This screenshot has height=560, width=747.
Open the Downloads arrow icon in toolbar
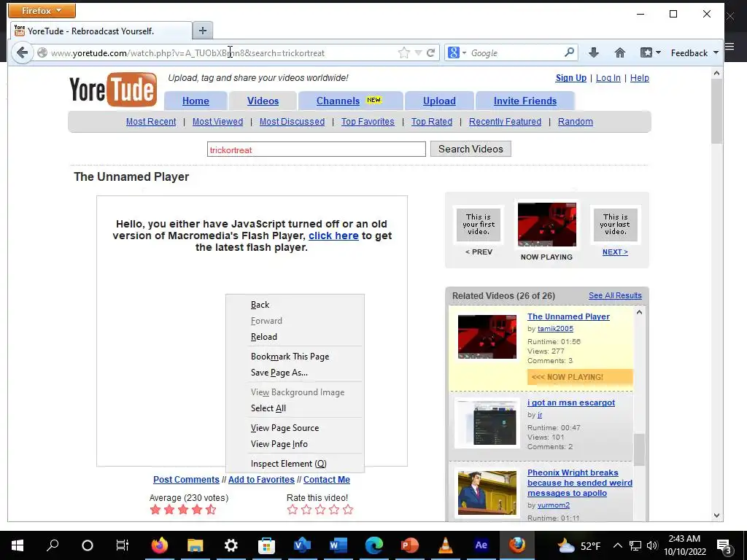[594, 52]
